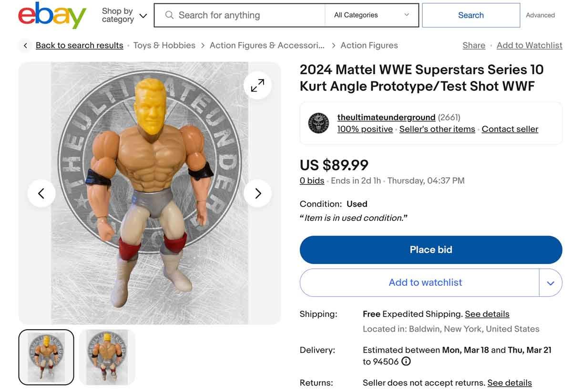Click inside the Search for anything field
572x392 pixels.
[238, 15]
